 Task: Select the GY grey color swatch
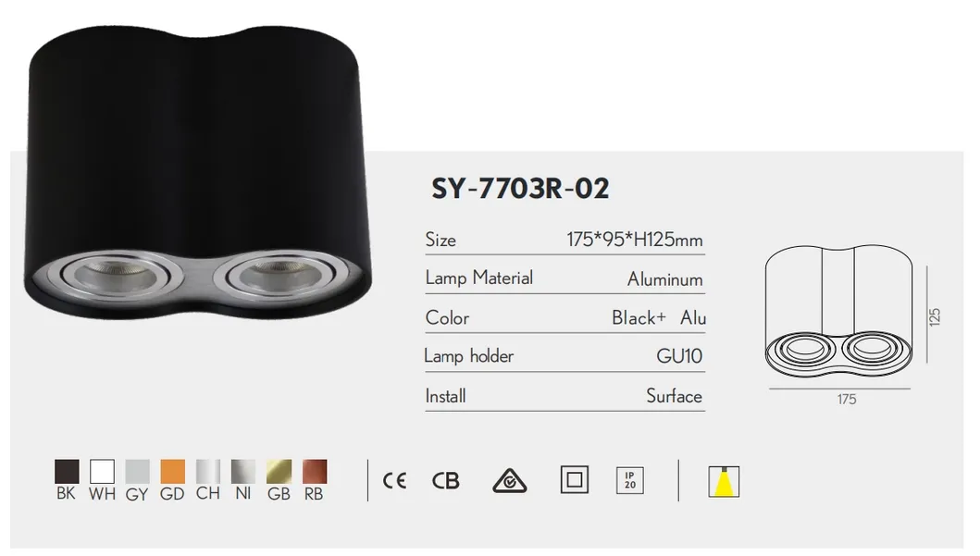coord(138,472)
